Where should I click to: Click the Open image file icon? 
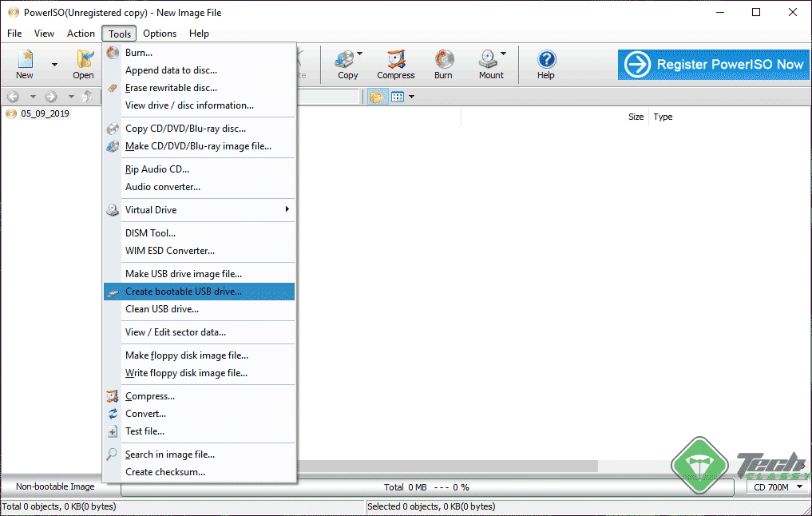click(83, 64)
